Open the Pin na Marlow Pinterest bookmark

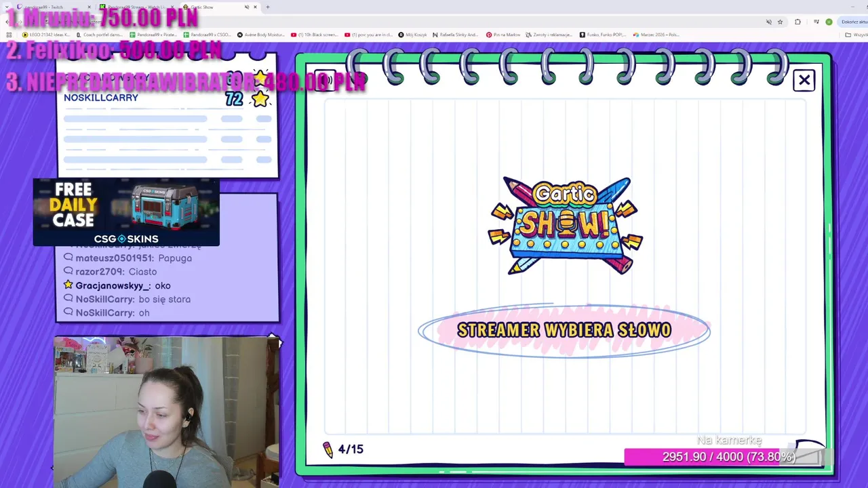click(x=504, y=35)
